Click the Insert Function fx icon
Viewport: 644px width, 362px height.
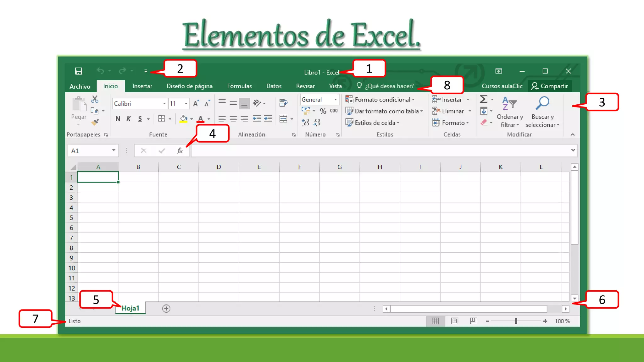coord(180,151)
